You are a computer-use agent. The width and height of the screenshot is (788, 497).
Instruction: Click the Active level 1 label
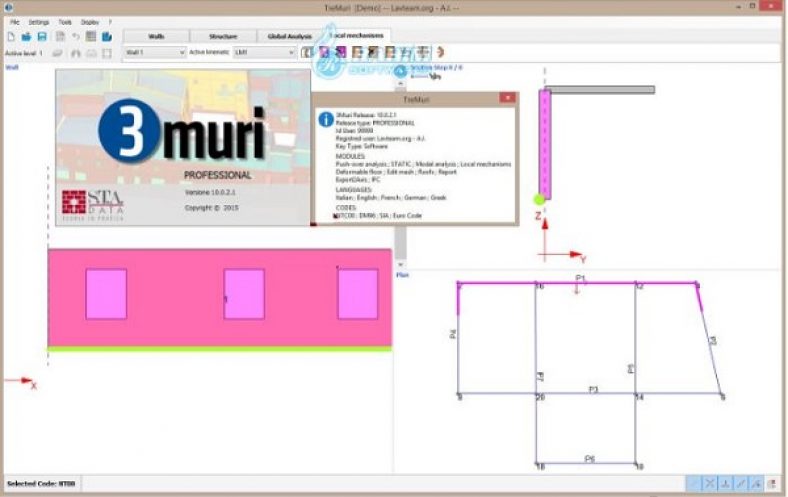24,53
